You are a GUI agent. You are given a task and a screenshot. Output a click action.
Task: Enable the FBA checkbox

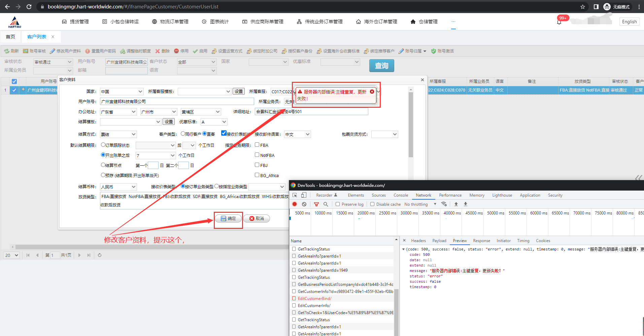(257, 145)
